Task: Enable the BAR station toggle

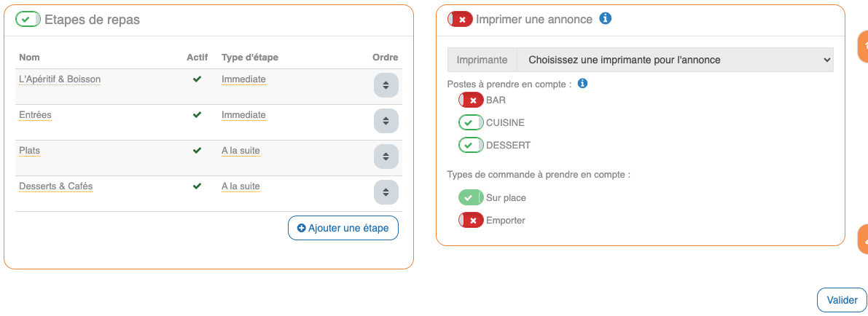Action: point(471,100)
